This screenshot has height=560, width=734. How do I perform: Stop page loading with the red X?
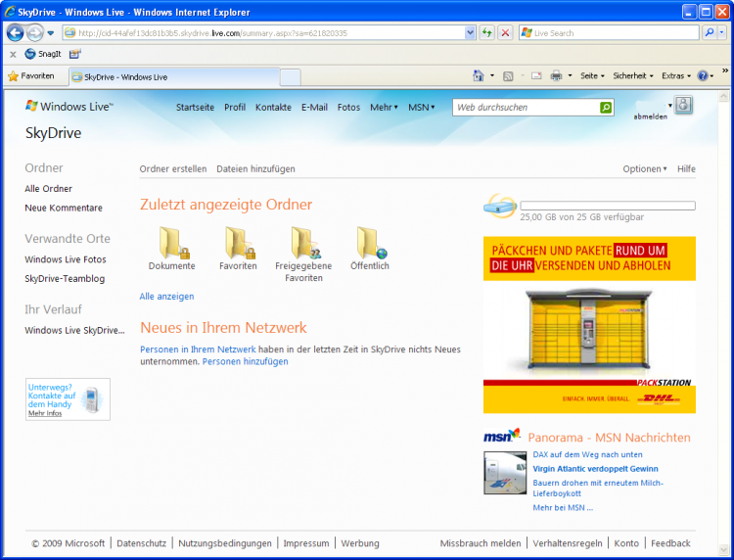coord(505,32)
